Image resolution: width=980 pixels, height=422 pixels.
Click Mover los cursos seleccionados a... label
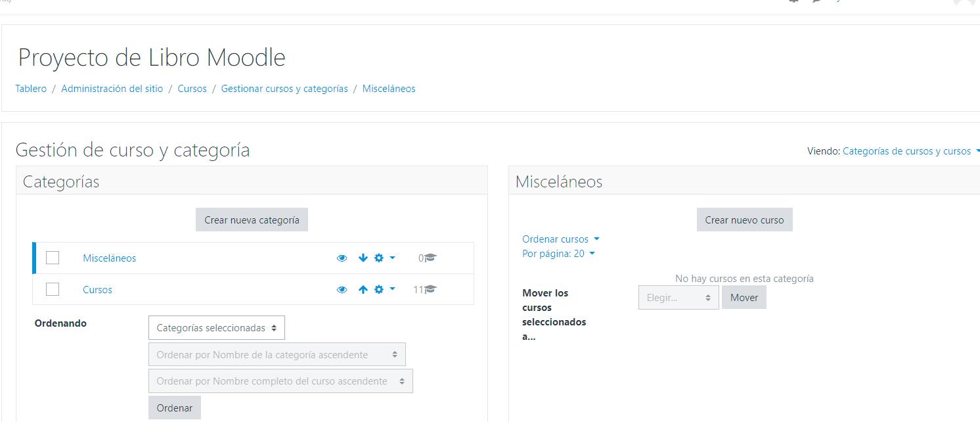coord(554,315)
